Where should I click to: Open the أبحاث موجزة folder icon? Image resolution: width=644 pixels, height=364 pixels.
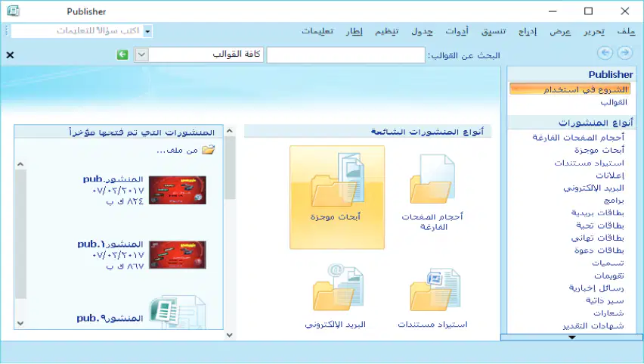(337, 180)
